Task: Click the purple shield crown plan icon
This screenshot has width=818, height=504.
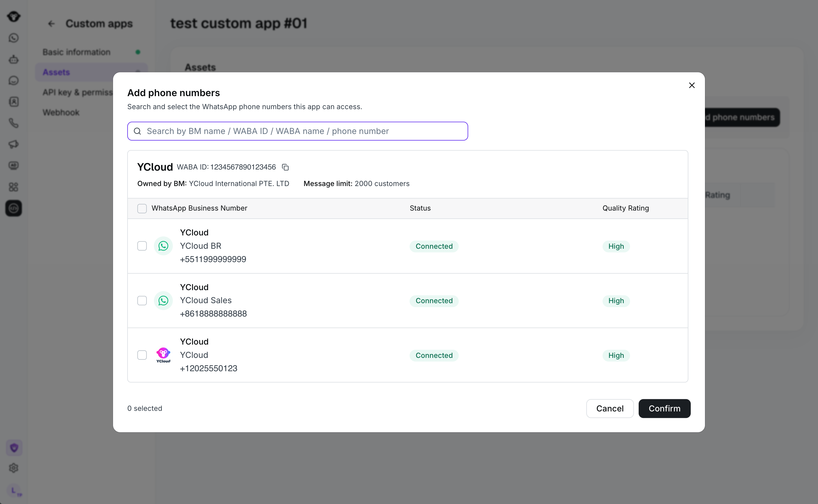Action: 14,448
